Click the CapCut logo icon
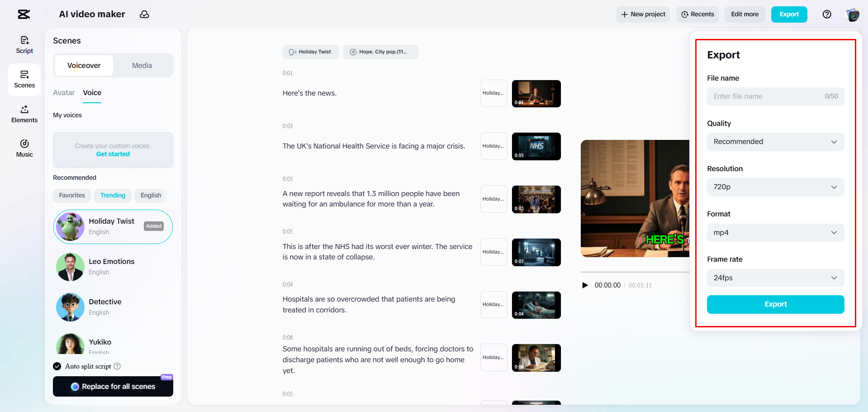This screenshot has width=868, height=412. (x=24, y=14)
